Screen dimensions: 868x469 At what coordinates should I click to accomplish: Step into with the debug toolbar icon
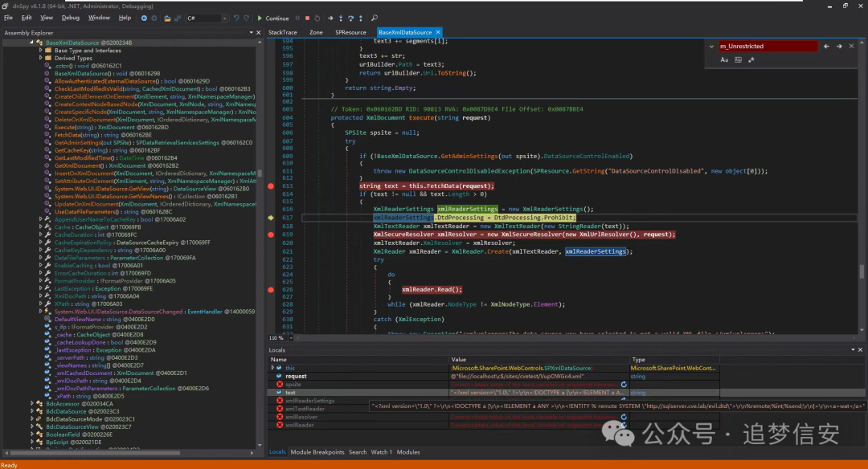(341, 18)
